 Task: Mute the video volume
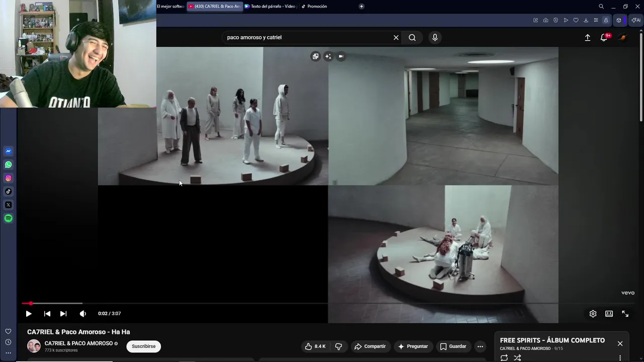pos(83,314)
